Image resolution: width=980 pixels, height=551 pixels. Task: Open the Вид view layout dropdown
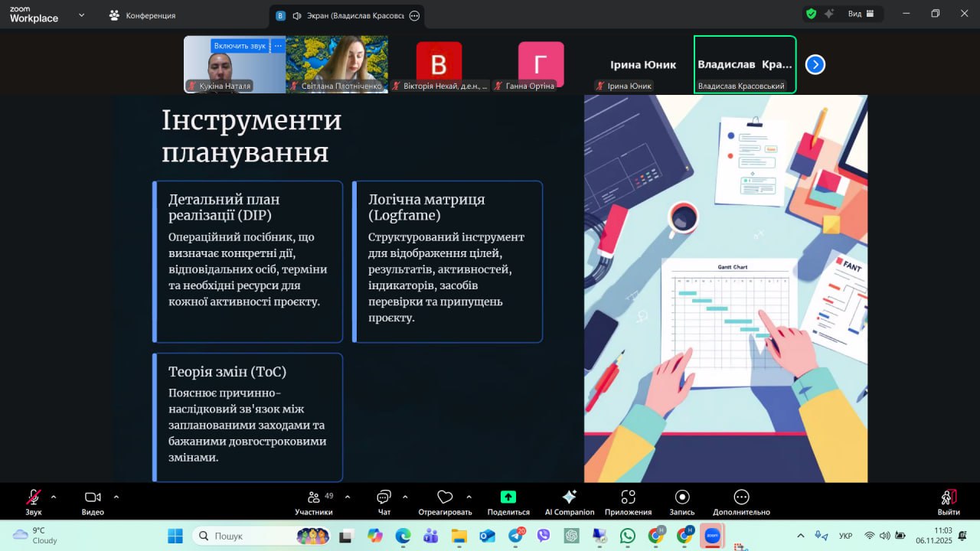tap(861, 14)
